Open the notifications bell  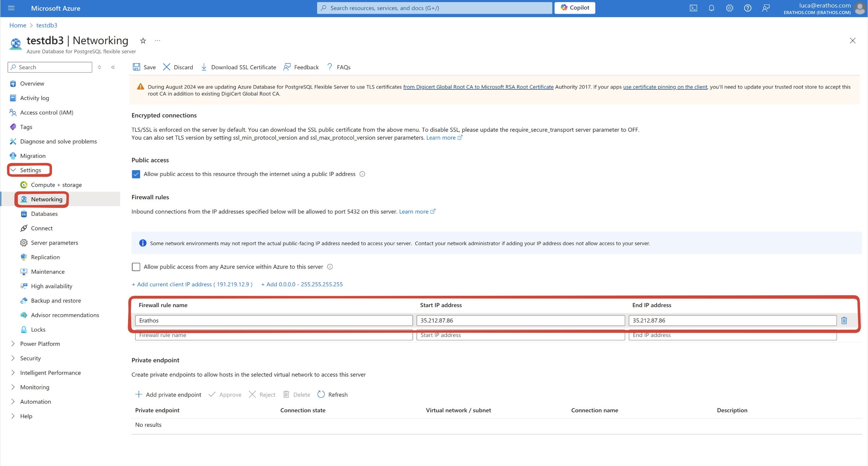click(x=711, y=8)
